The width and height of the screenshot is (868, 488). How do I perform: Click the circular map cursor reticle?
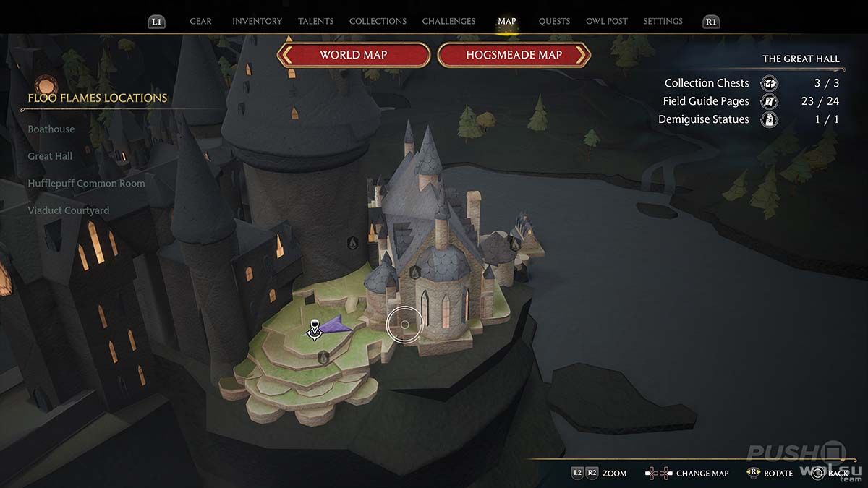tap(404, 325)
